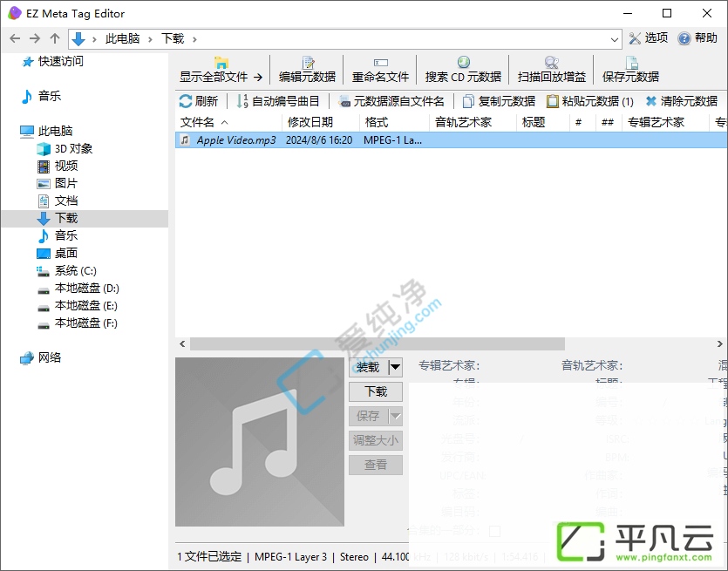Click 下载 in the address path
728x571 pixels.
[173, 39]
